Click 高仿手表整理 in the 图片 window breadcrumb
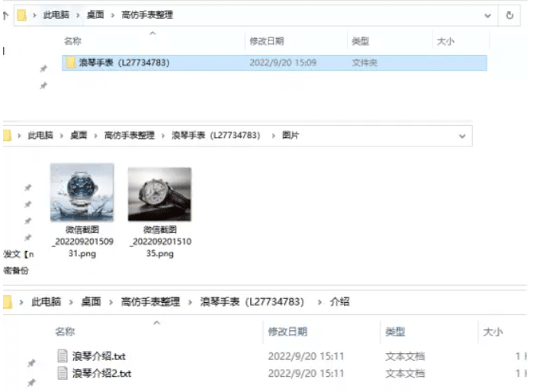 click(129, 136)
